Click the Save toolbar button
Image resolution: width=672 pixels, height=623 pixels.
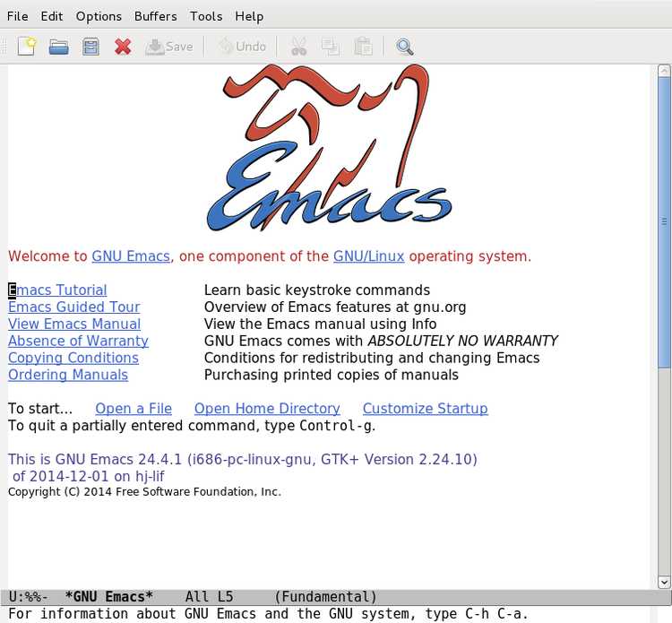(169, 47)
